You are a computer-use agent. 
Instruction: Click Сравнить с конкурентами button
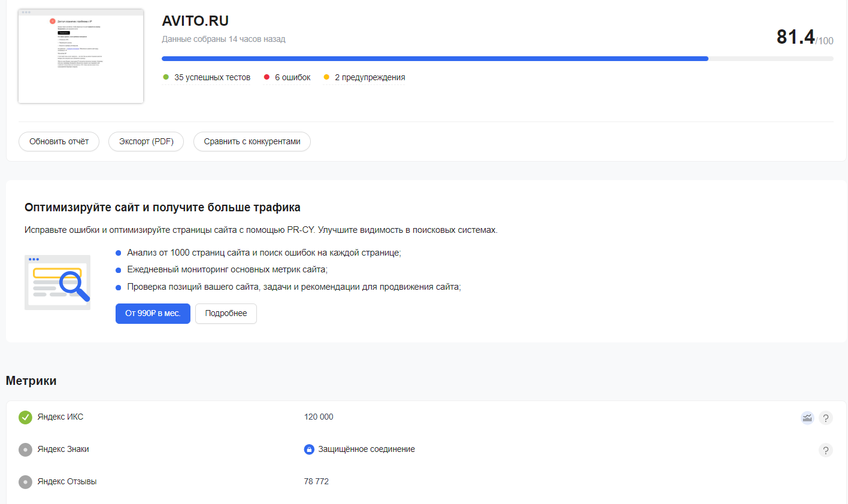(252, 142)
